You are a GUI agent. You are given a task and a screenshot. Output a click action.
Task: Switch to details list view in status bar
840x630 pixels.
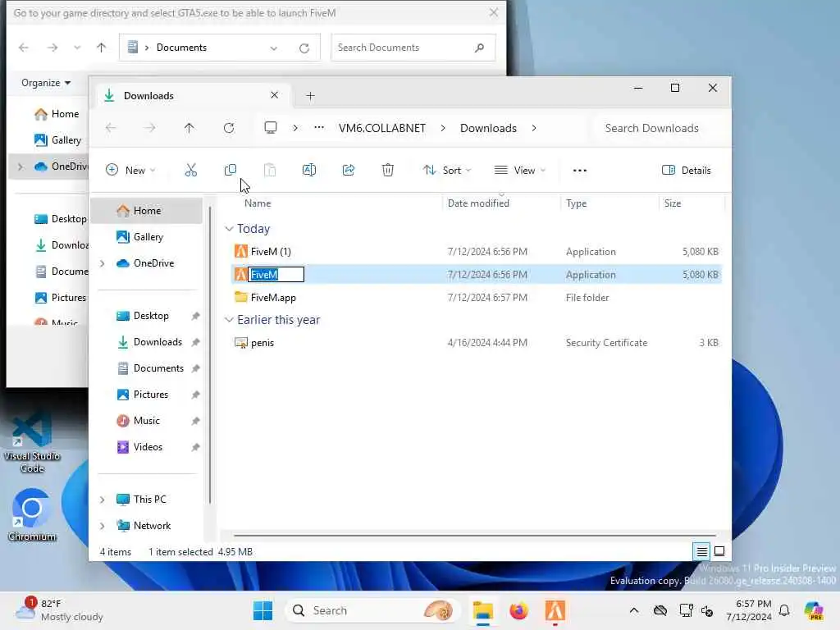click(x=702, y=551)
